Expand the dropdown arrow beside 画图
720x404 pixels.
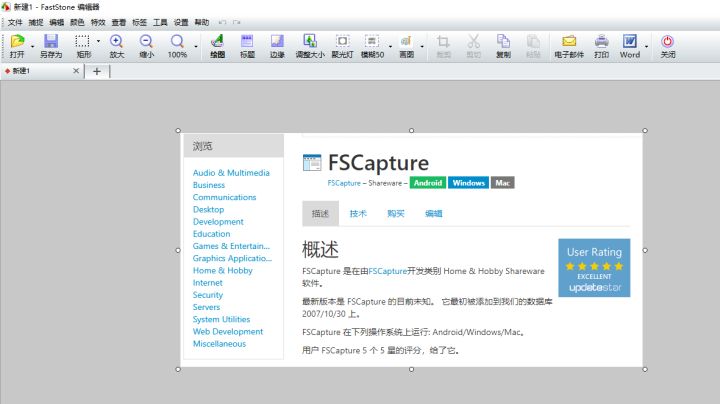point(422,46)
